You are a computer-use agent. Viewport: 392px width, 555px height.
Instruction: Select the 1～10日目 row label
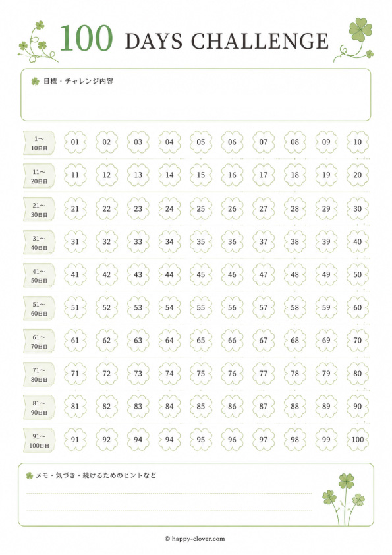[40, 143]
